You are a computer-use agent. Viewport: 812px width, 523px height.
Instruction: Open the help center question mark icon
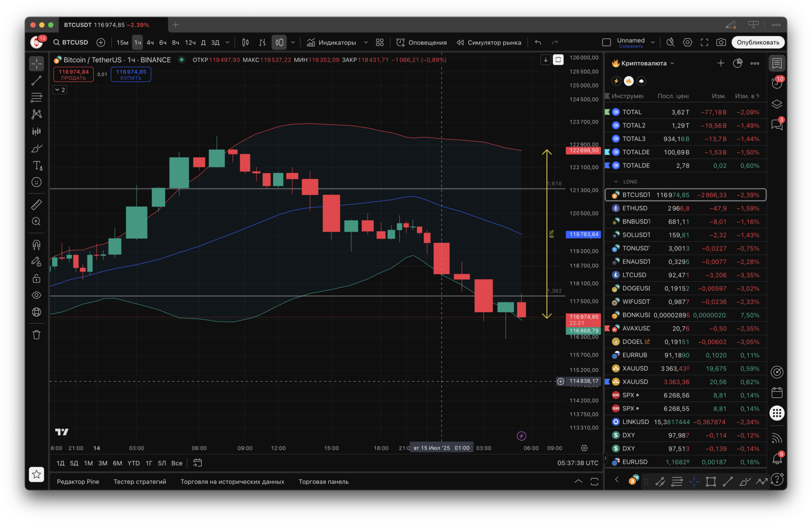(x=777, y=479)
